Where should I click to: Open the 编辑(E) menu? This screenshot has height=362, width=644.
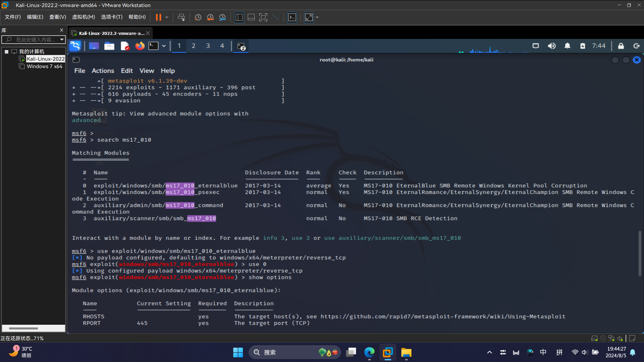point(35,17)
